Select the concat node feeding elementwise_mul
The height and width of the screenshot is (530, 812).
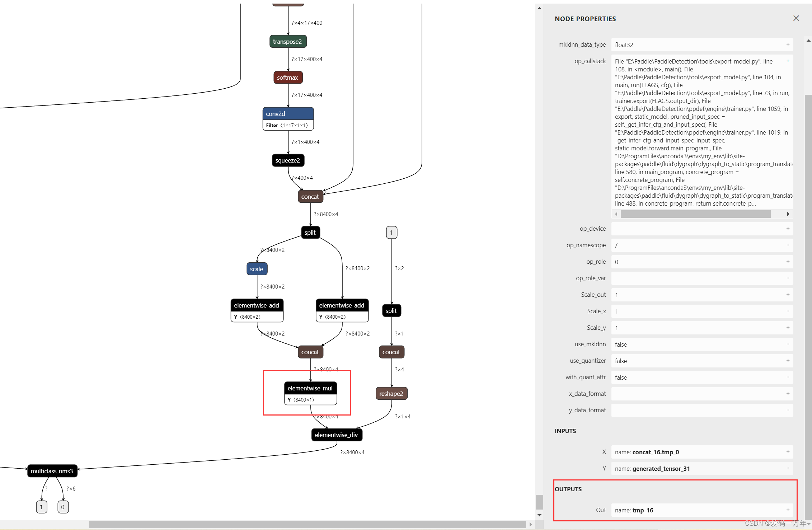[x=310, y=352]
